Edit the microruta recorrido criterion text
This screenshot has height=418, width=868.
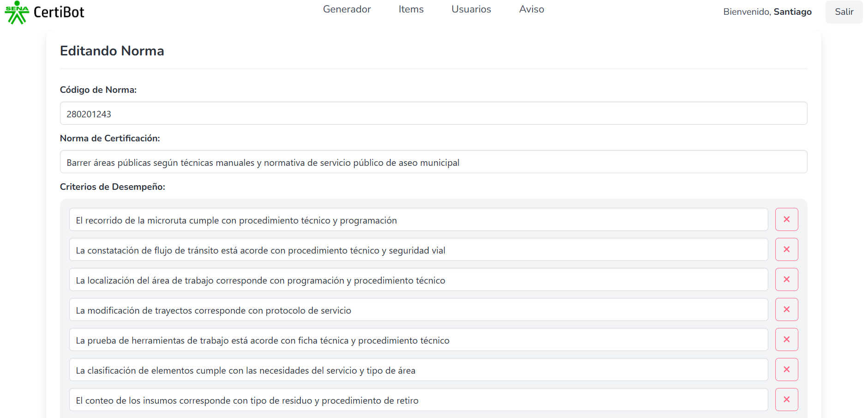(x=418, y=220)
